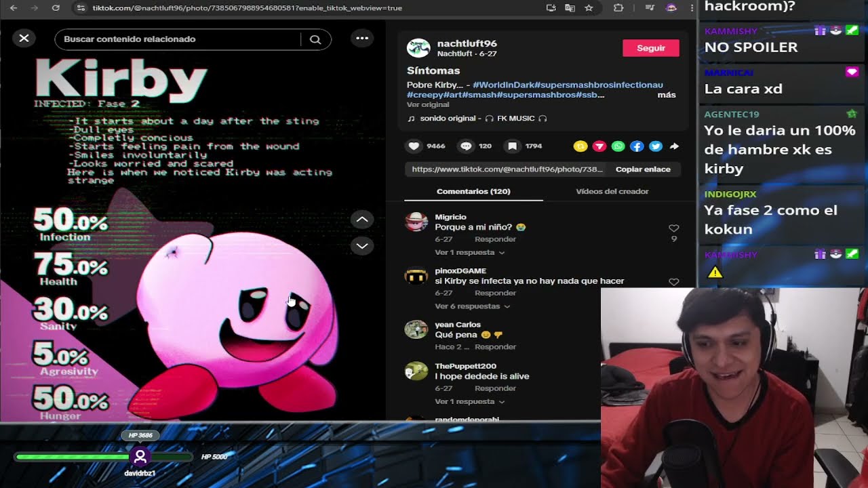
Task: Click 'Ver original' translation link
Action: pos(428,104)
